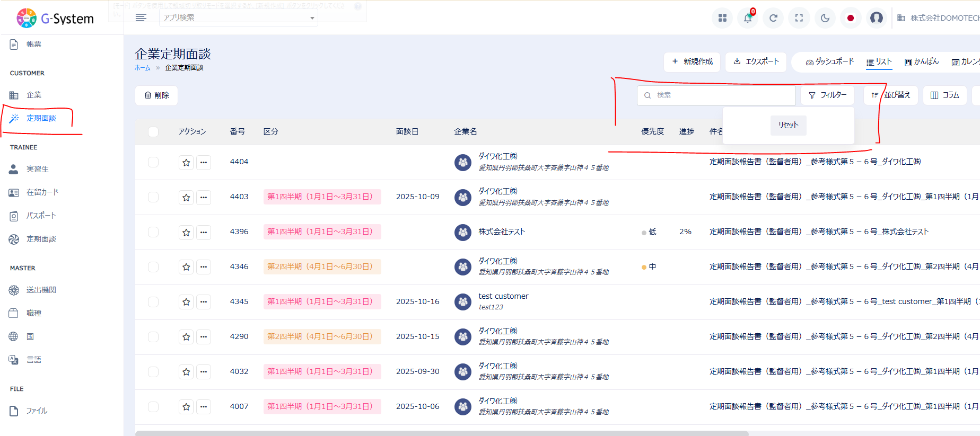This screenshot has height=436, width=980.
Task: Switch to dark mode moon icon
Action: (x=825, y=18)
